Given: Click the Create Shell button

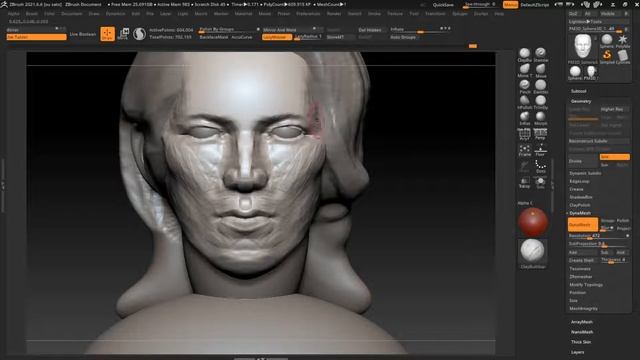Looking at the screenshot, I should (582, 260).
